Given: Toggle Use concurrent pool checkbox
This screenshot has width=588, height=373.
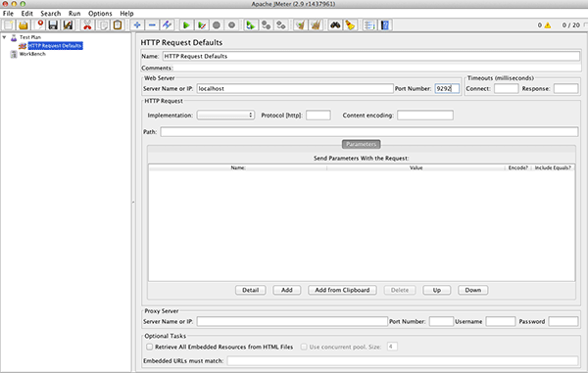Looking at the screenshot, I should tap(304, 347).
